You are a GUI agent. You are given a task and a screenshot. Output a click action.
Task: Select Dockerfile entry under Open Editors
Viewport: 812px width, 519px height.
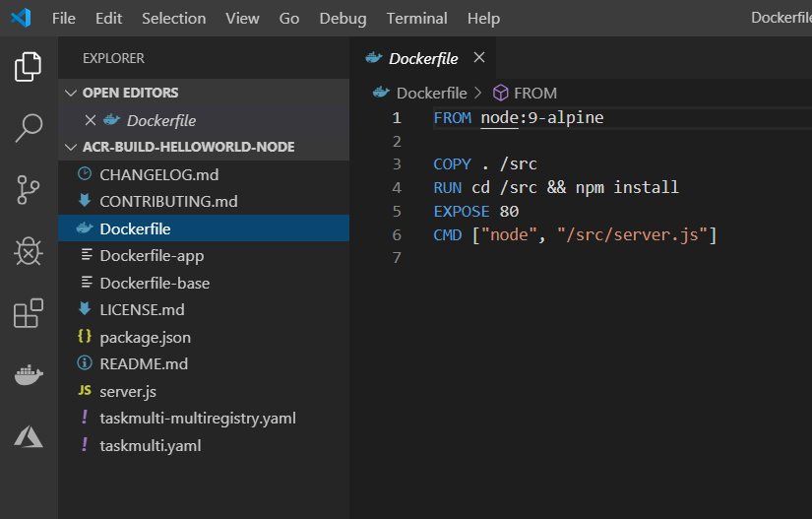(x=204, y=121)
